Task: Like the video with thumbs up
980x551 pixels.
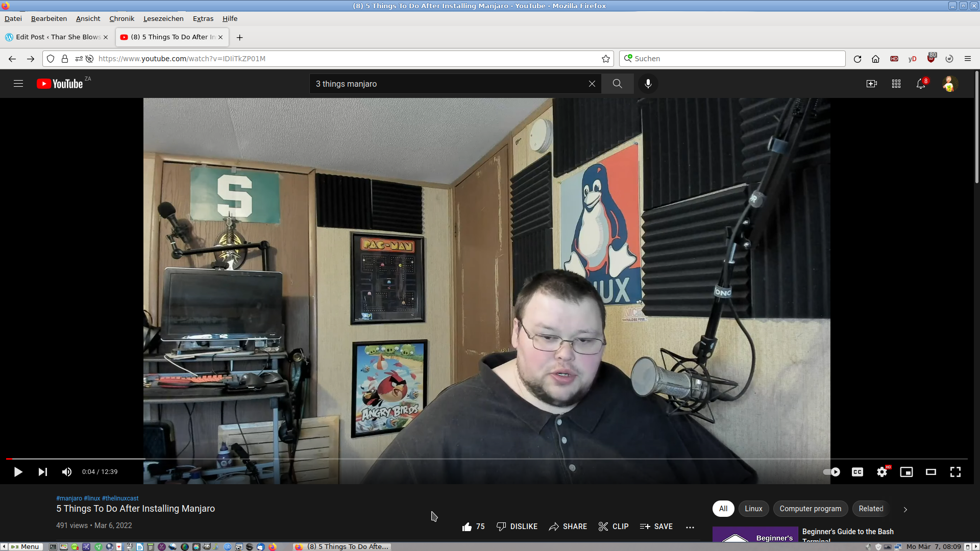Action: click(x=473, y=527)
